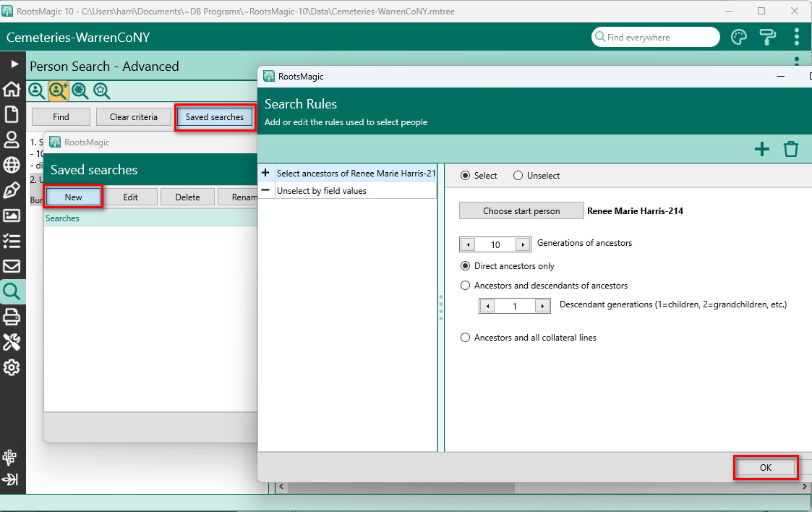This screenshot has height=512, width=812.
Task: Click the family tree icon near sidebar bottom
Action: pos(10,457)
